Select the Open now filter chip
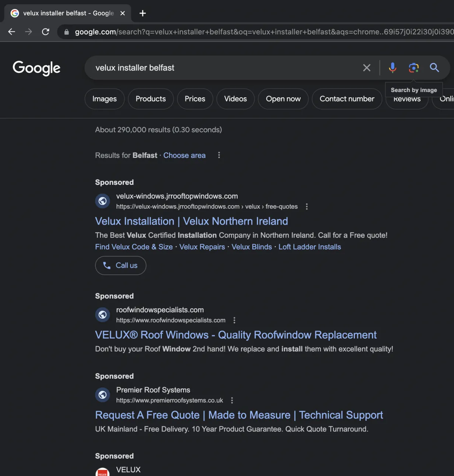 click(283, 99)
